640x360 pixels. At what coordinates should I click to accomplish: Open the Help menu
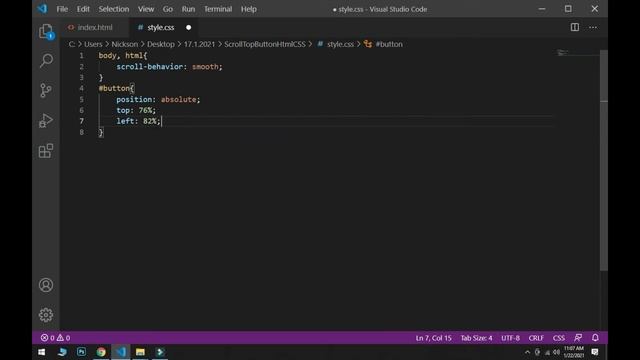pos(249,9)
